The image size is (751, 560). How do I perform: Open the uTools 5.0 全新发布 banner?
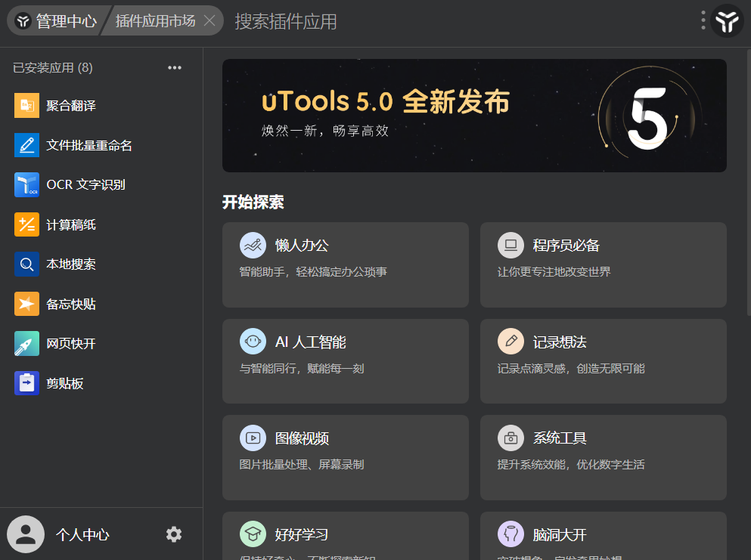[x=474, y=116]
